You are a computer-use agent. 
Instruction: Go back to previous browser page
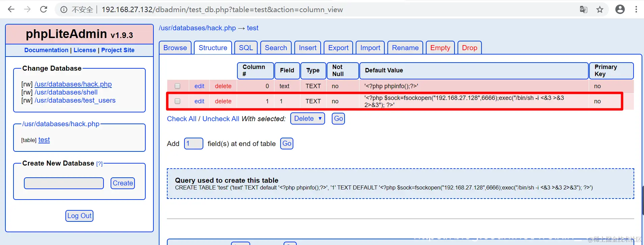click(x=11, y=9)
